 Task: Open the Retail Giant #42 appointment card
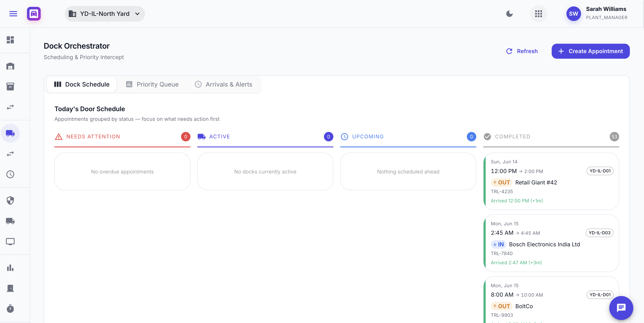(551, 181)
